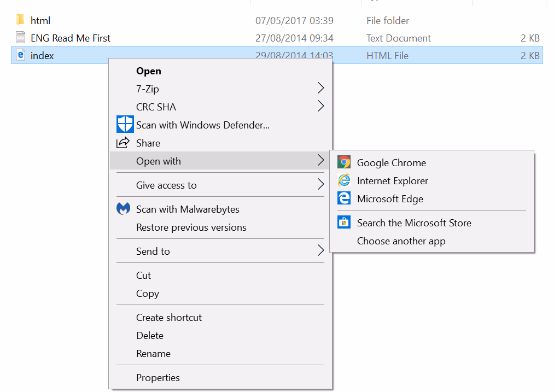
Task: Click the Google Chrome icon in submenu
Action: (x=344, y=162)
